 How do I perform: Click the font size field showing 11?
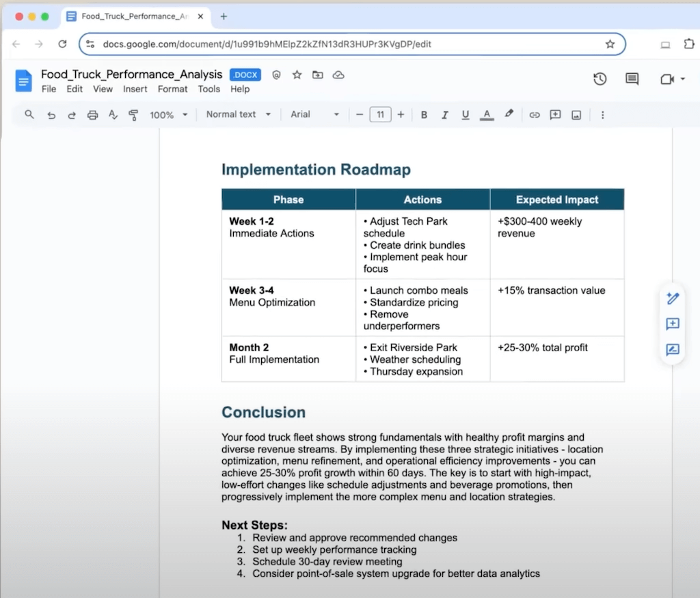click(380, 115)
